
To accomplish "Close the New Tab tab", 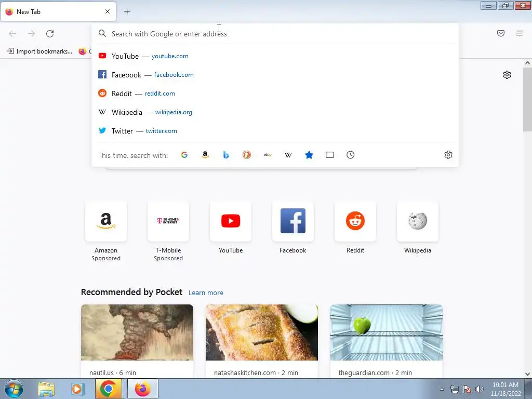I will 108,11.
